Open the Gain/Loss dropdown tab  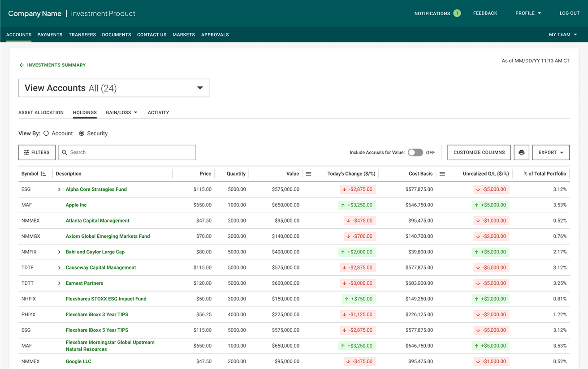(x=121, y=112)
